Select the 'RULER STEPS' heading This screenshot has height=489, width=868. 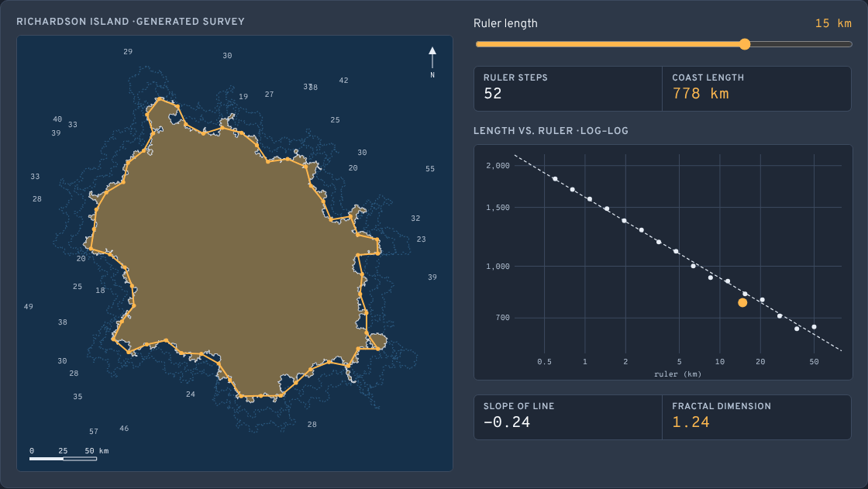point(515,77)
